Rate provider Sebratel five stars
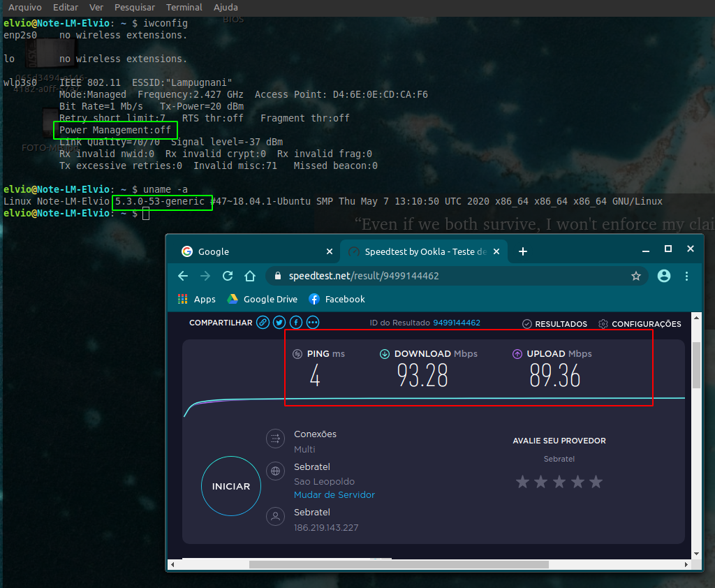This screenshot has height=588, width=715. pyautogui.click(x=596, y=482)
